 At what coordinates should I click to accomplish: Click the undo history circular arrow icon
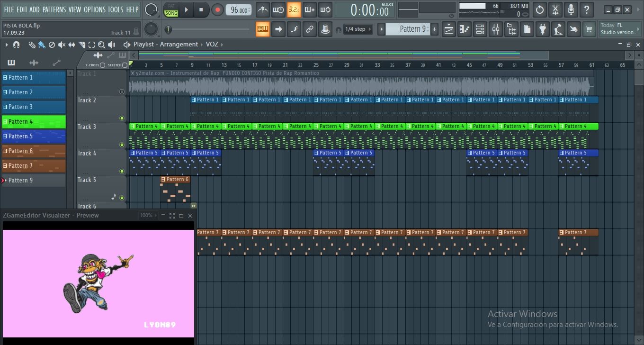click(x=540, y=9)
